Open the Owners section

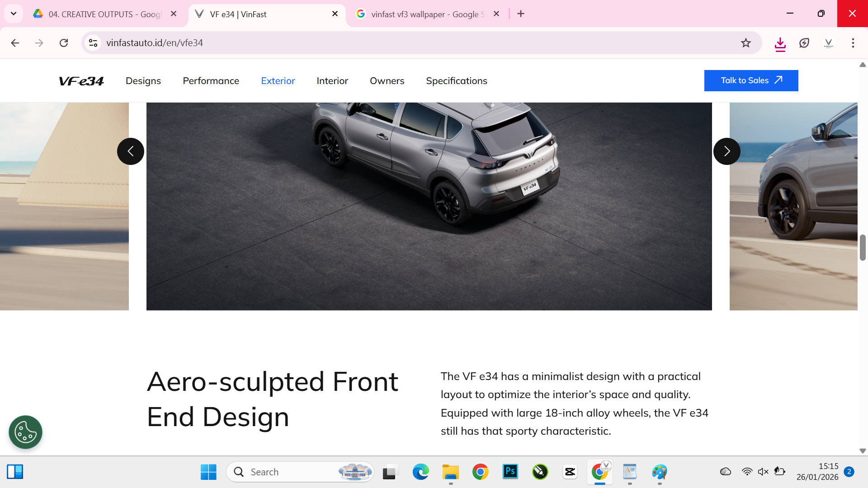(x=387, y=81)
